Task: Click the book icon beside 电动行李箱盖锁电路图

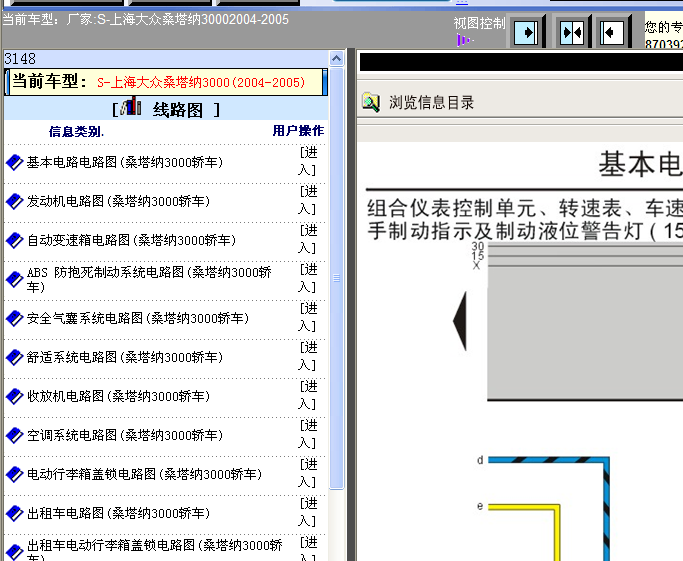Action: [x=14, y=474]
